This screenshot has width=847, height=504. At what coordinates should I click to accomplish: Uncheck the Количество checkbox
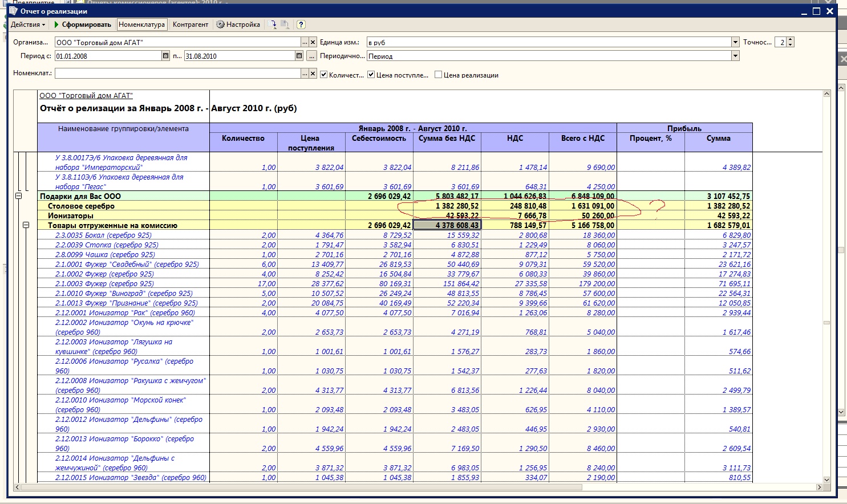324,75
